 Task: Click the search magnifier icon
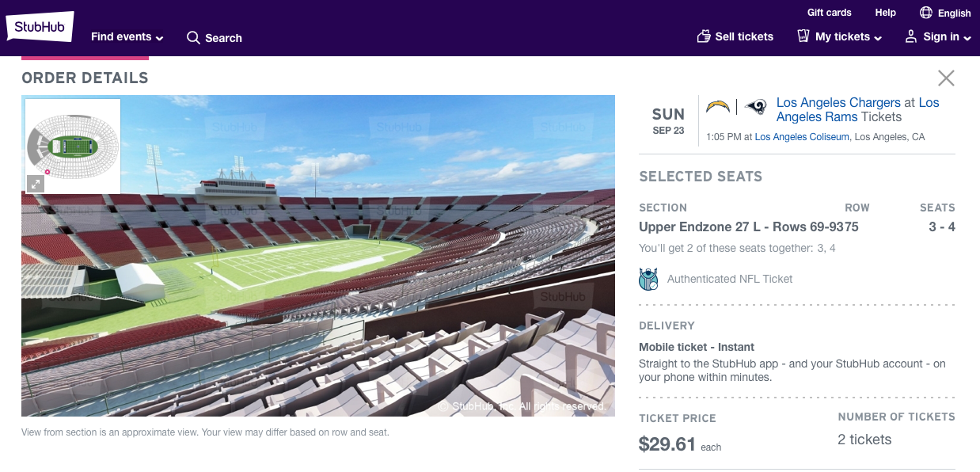[x=193, y=38]
